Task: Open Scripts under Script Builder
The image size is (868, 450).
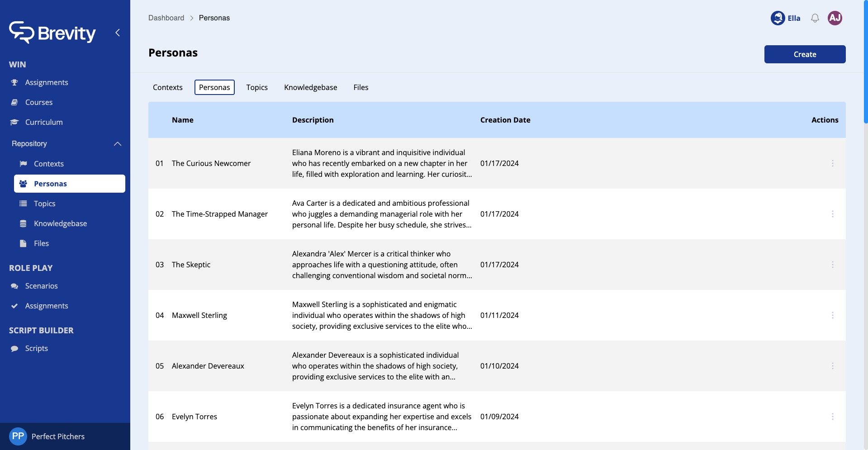Action: (x=36, y=348)
